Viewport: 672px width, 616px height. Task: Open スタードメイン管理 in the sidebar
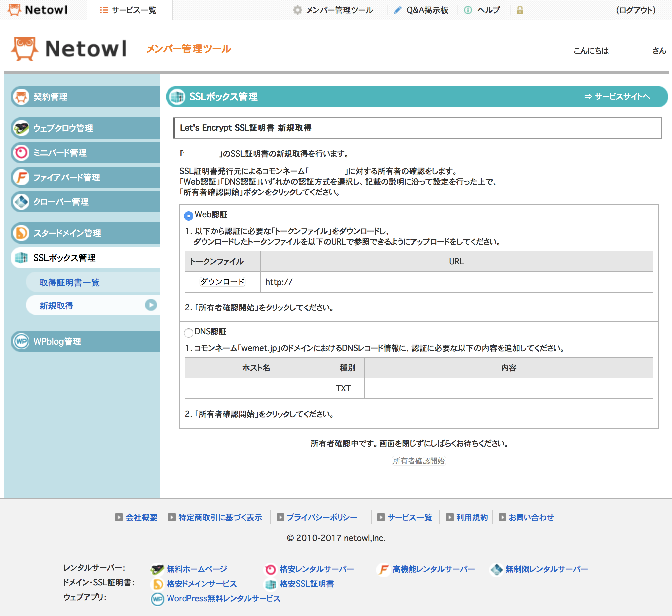tap(85, 233)
